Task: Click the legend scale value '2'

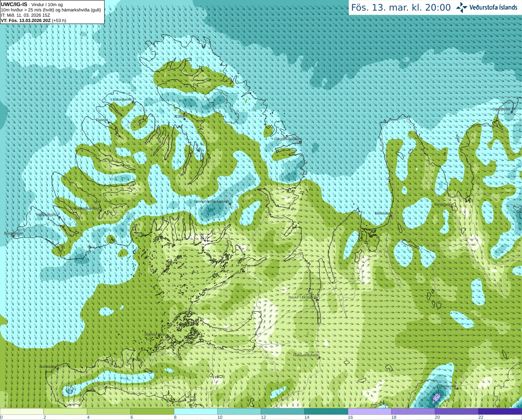Action: click(44, 417)
